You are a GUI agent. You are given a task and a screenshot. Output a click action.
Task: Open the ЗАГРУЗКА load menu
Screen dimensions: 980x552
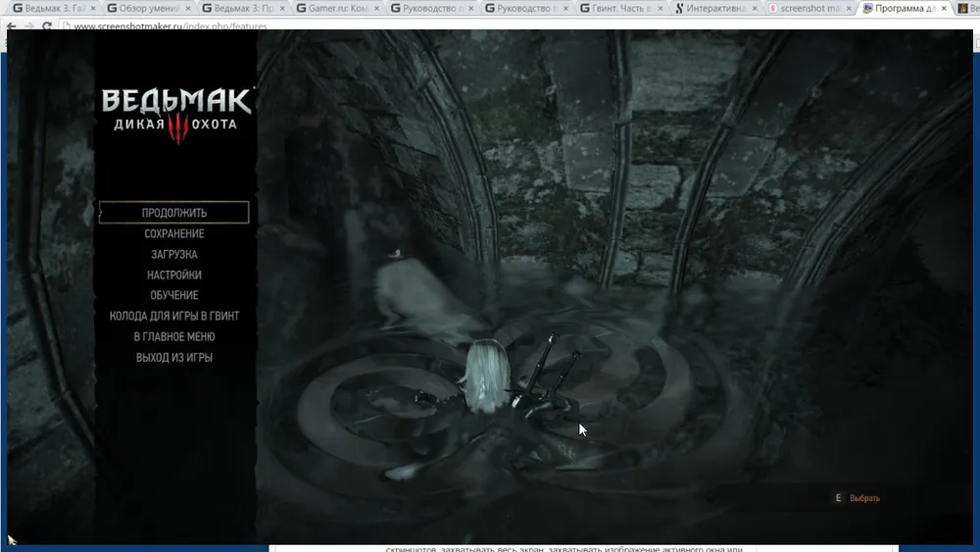173,255
